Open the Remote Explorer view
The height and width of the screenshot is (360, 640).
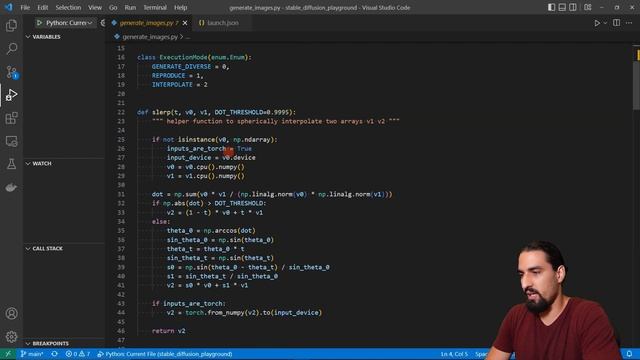pyautogui.click(x=11, y=141)
